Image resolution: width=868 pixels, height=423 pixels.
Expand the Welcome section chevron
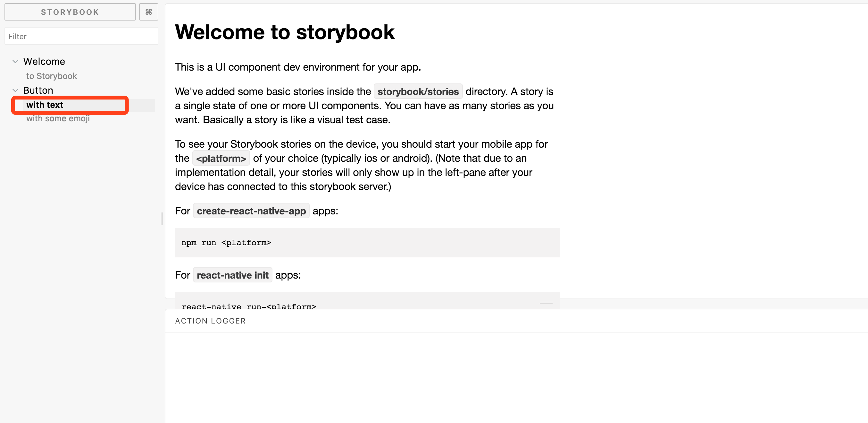tap(15, 61)
